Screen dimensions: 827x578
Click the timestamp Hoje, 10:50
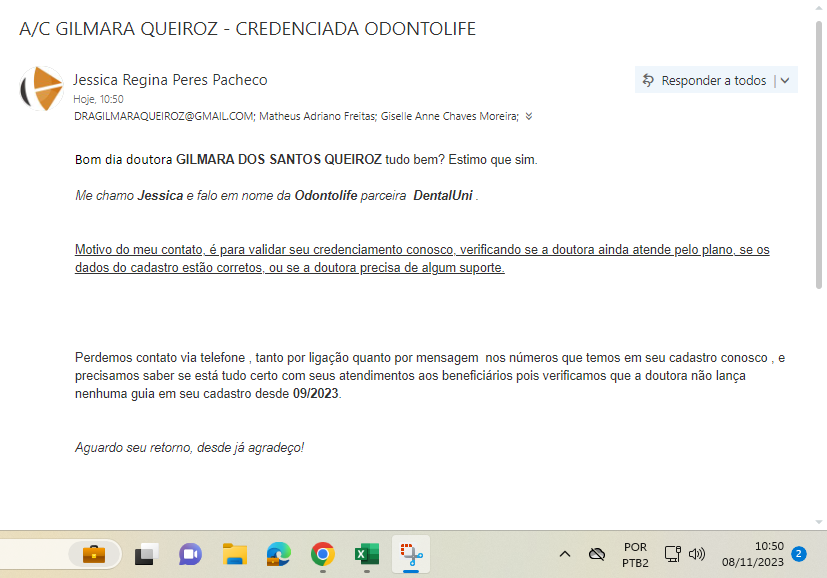click(98, 99)
